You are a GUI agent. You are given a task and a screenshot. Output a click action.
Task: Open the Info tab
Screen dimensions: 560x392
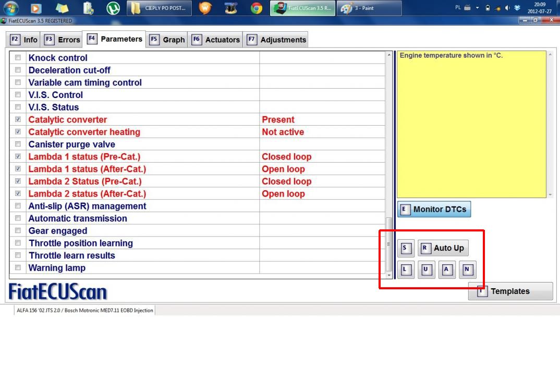coord(25,40)
